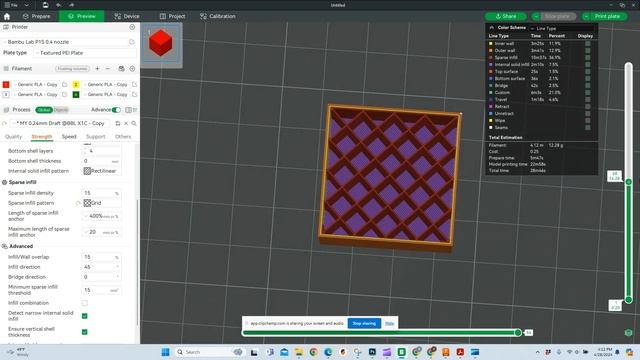Switch to the Prepare tab
Viewport: 640px width, 360px height.
pyautogui.click(x=37, y=16)
